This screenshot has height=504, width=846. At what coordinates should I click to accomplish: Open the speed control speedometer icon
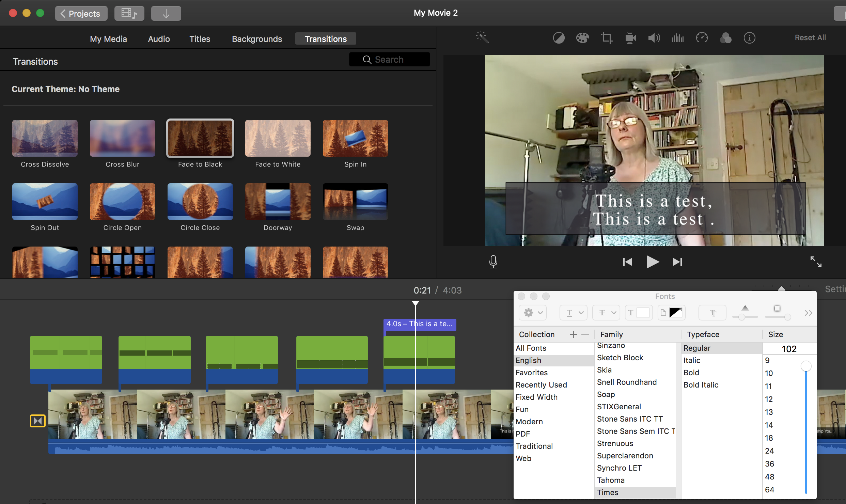pyautogui.click(x=702, y=38)
